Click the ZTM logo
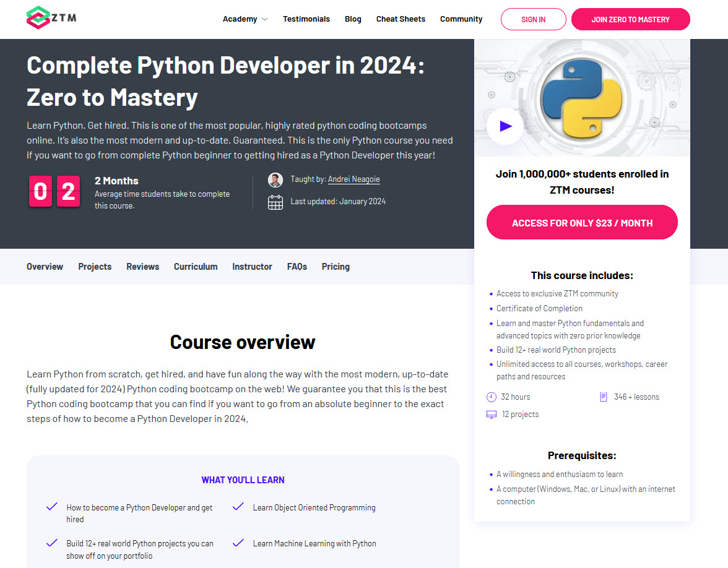Image resolution: width=728 pixels, height=568 pixels. [x=51, y=17]
